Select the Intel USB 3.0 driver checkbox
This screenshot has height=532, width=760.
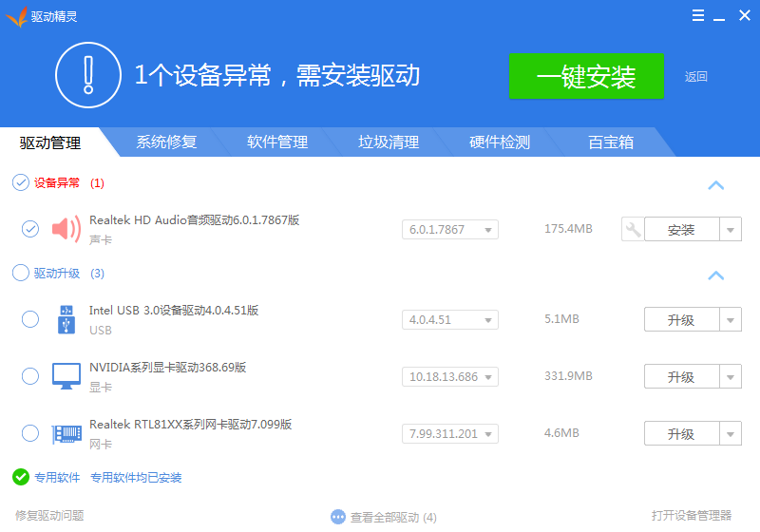click(30, 319)
